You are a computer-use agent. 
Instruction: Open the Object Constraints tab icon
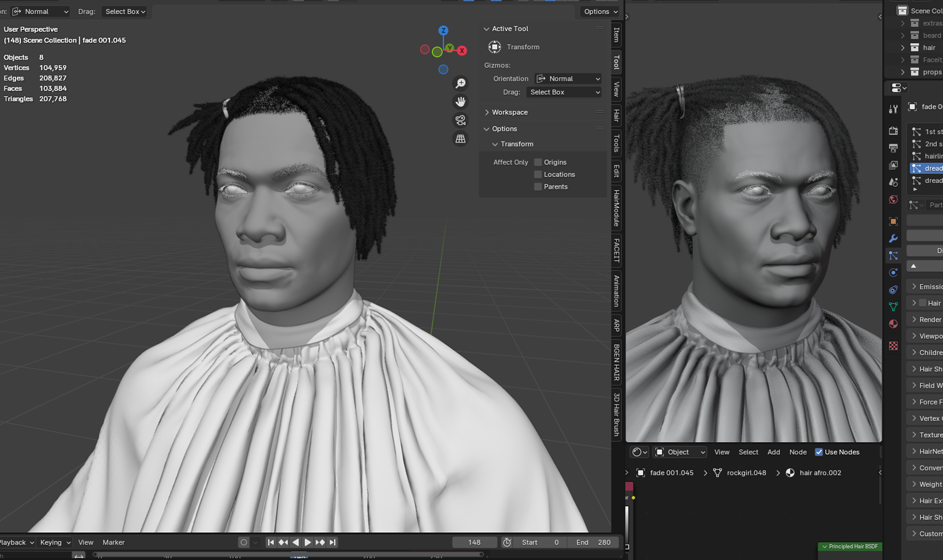[x=893, y=290]
